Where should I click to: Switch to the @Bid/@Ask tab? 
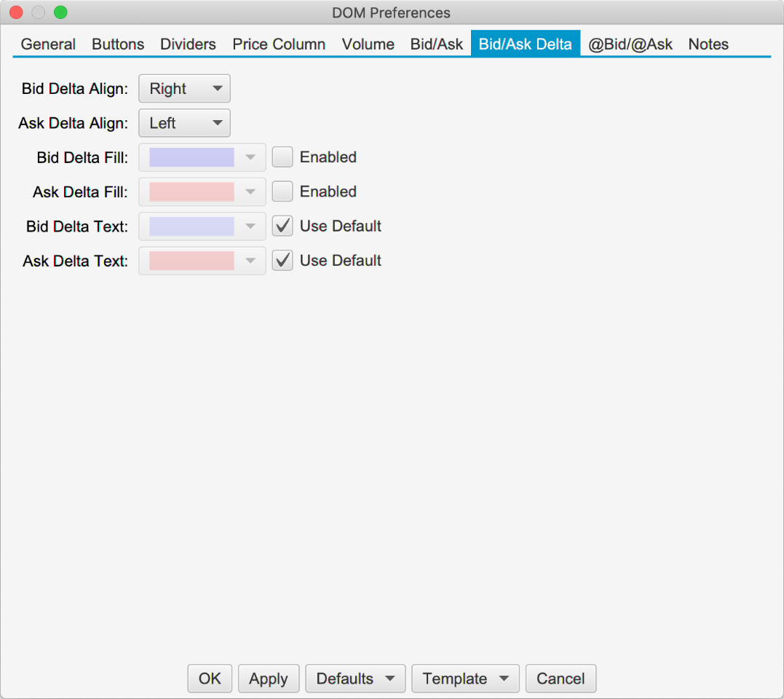click(630, 44)
